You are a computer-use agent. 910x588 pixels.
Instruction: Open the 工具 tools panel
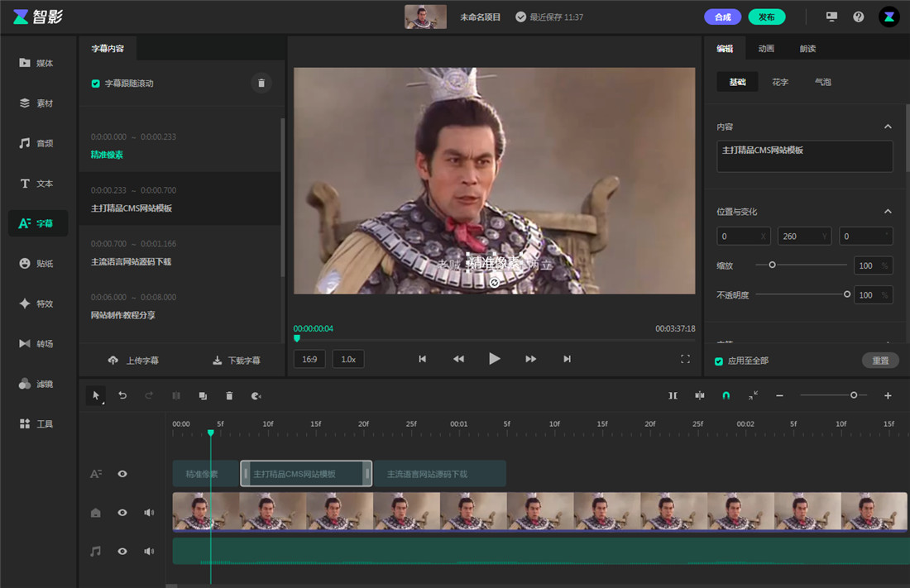click(x=37, y=423)
